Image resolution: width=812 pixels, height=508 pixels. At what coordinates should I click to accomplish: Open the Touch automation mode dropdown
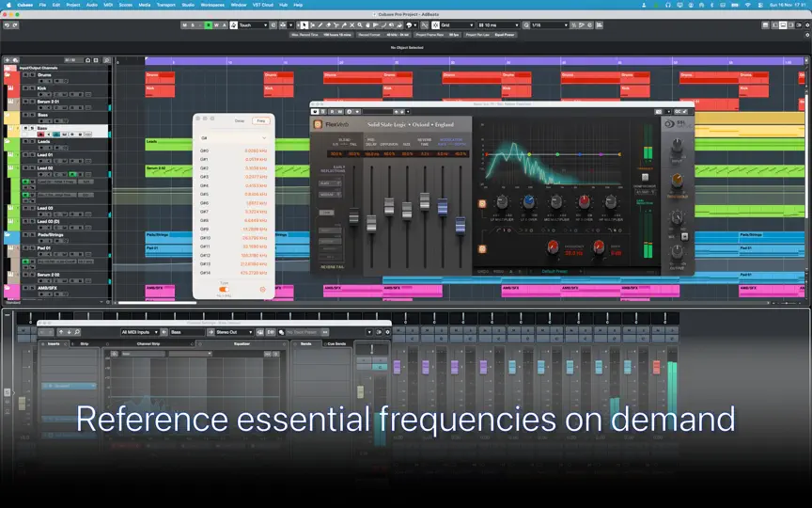click(x=253, y=24)
